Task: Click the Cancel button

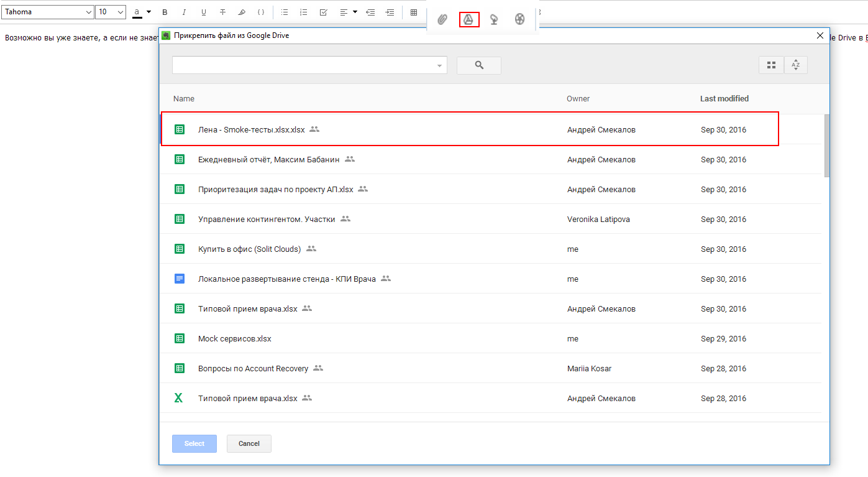Action: point(249,443)
